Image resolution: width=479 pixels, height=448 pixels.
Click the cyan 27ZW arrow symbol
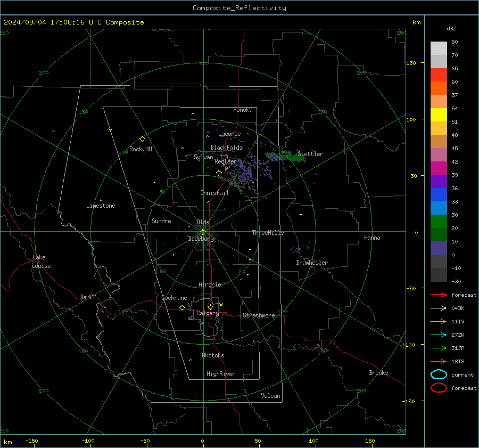(439, 335)
